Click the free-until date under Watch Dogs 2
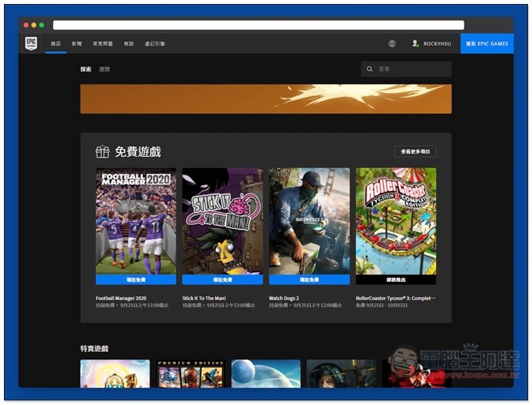 [305, 305]
